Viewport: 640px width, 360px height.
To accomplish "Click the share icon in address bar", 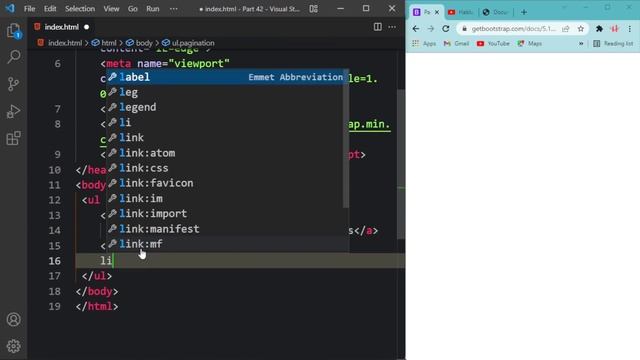I will [x=566, y=29].
